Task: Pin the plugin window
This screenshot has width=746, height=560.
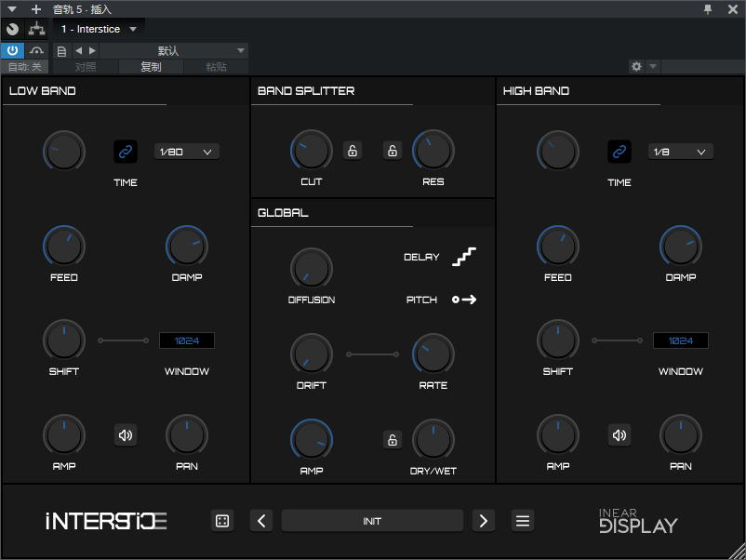Action: pyautogui.click(x=708, y=9)
